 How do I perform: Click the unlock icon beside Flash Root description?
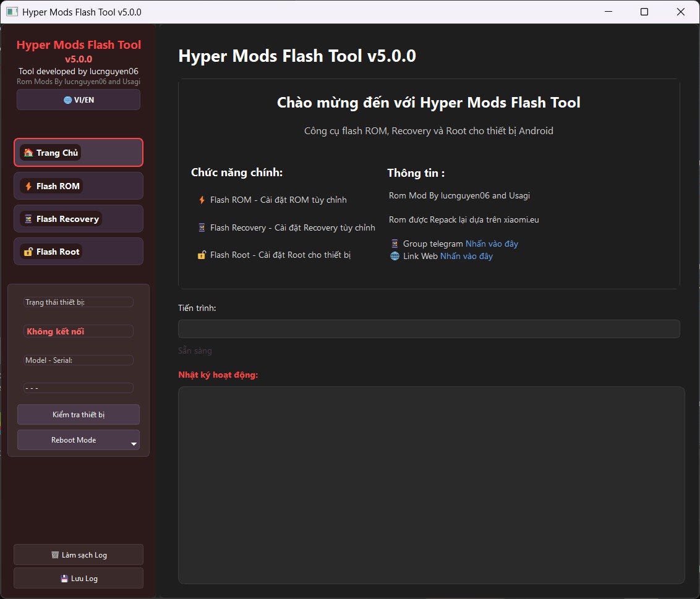201,254
